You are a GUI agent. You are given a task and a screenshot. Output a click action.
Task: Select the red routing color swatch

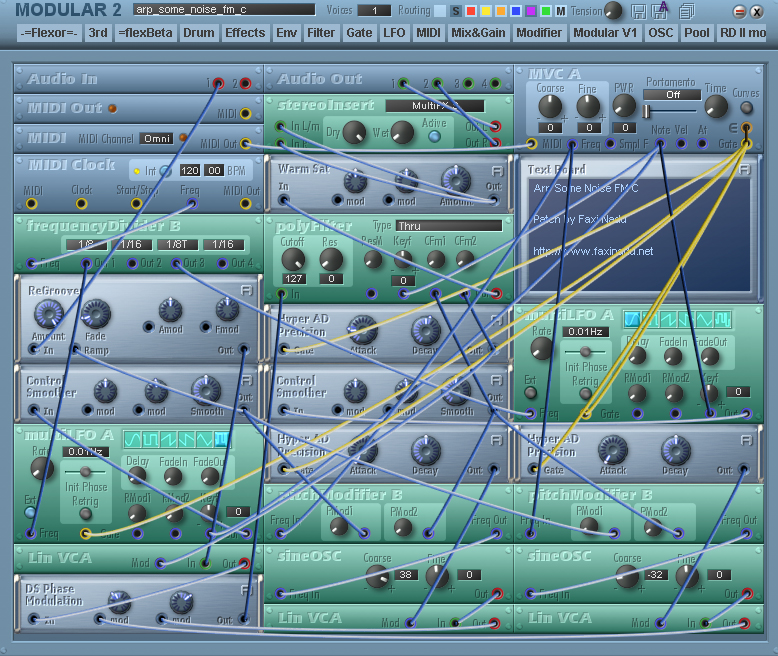tap(471, 11)
